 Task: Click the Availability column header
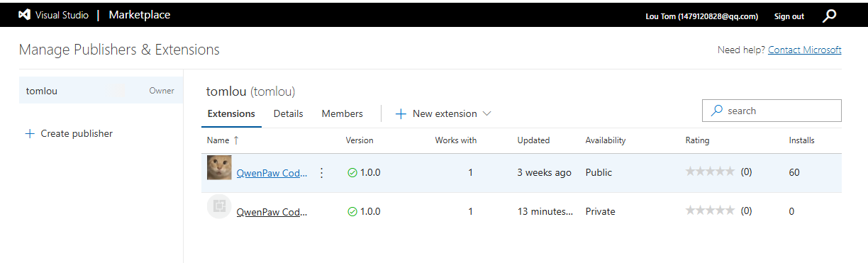click(x=606, y=140)
